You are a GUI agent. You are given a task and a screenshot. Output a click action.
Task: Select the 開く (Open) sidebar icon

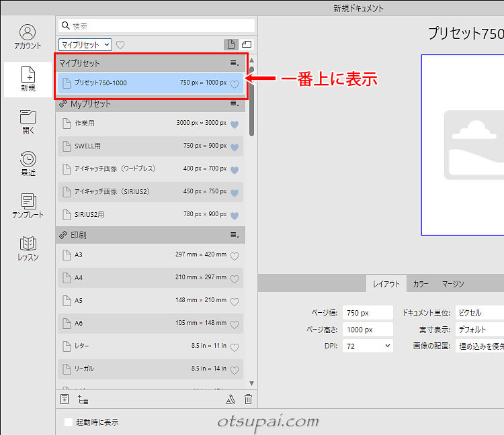pos(28,122)
